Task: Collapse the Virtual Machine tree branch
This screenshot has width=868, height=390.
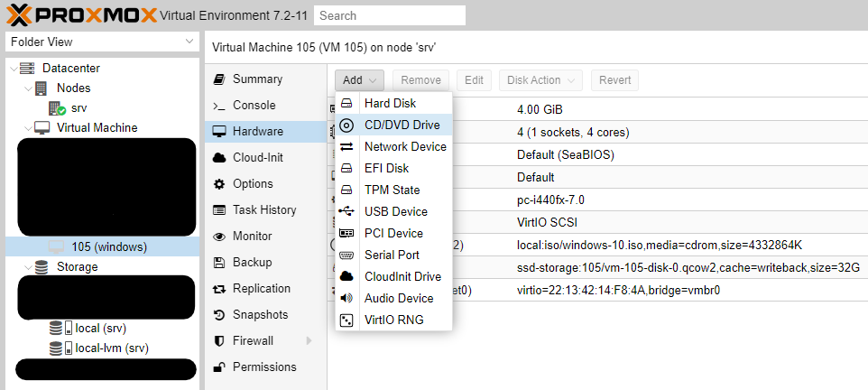Action: [x=28, y=128]
